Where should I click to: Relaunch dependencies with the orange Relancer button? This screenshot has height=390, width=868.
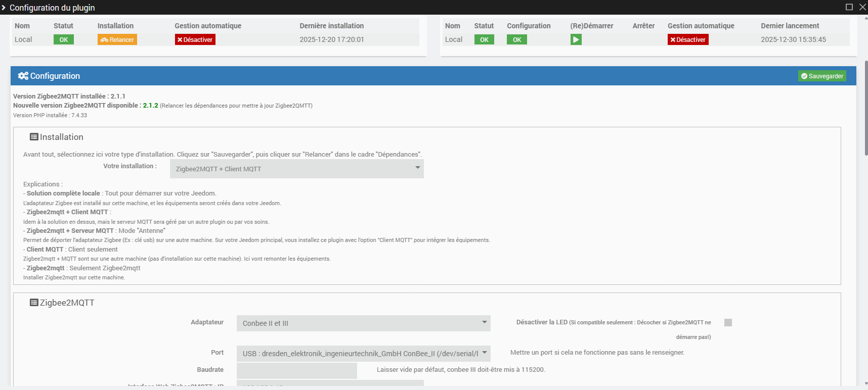point(117,39)
